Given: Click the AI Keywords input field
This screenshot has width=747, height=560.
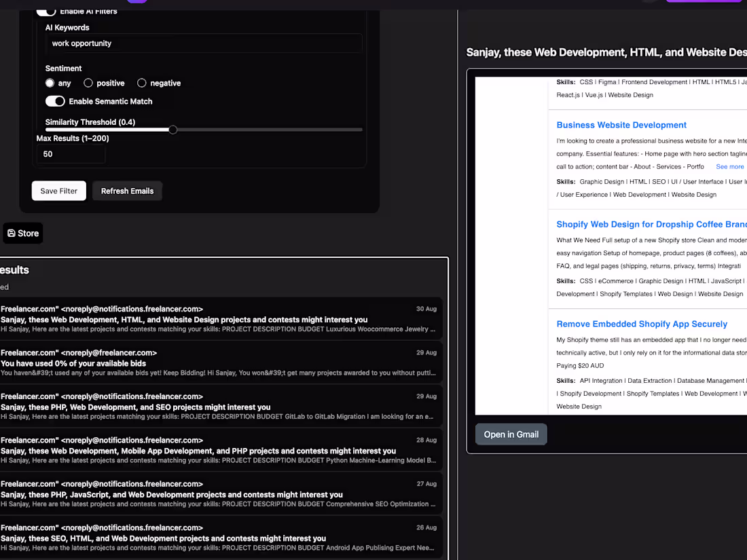Looking at the screenshot, I should pos(204,43).
